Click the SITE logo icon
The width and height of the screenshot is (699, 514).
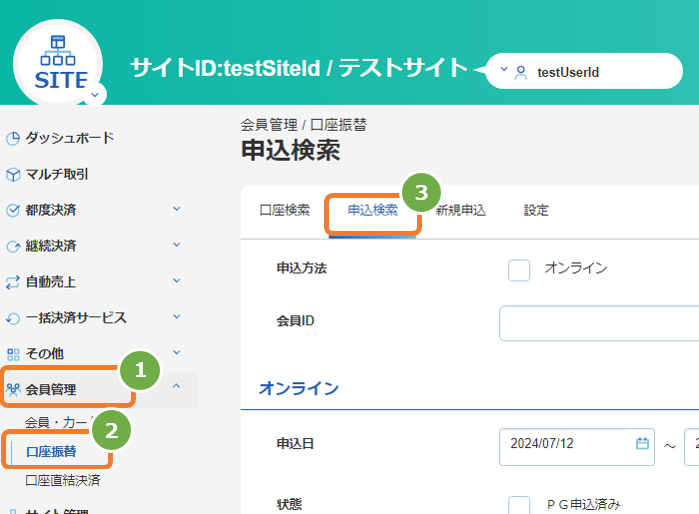pos(58,62)
